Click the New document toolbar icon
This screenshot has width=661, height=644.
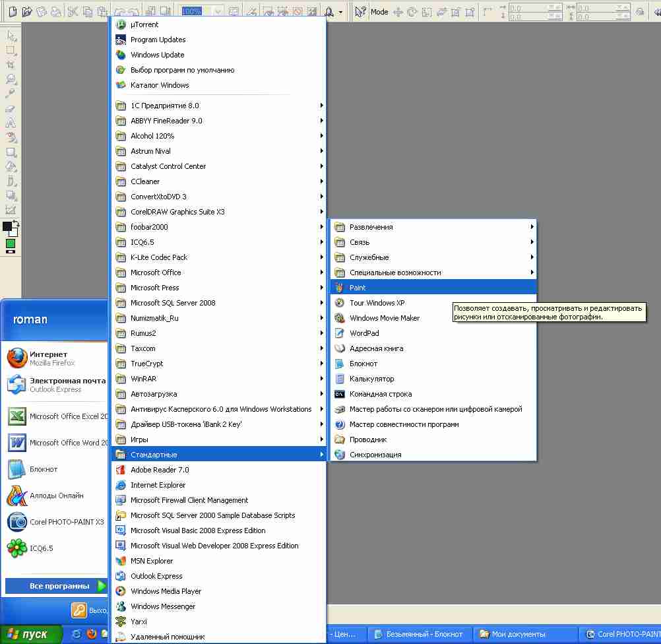point(13,12)
